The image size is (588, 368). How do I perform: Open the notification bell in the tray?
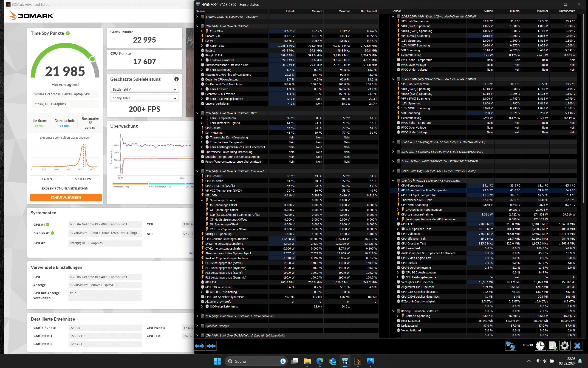(580, 361)
